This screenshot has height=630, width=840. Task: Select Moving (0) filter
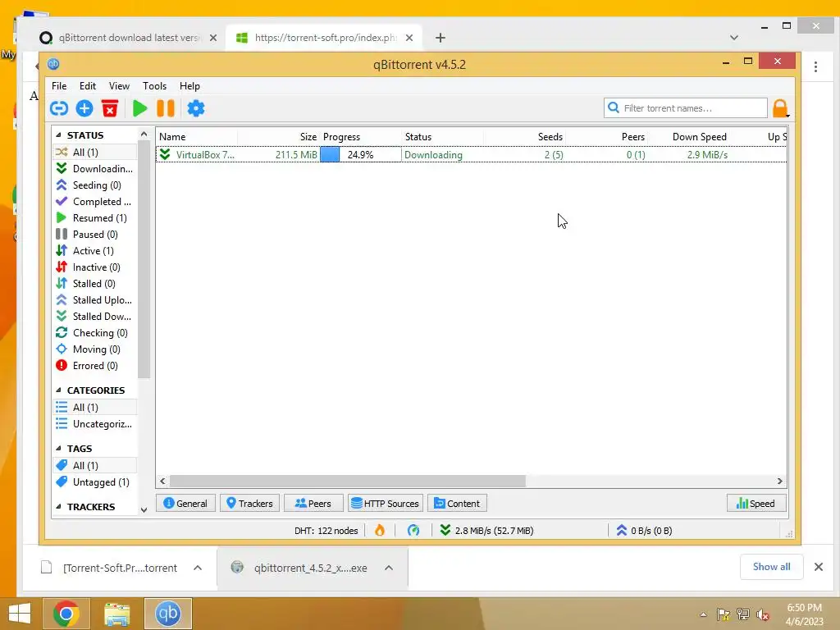point(95,349)
